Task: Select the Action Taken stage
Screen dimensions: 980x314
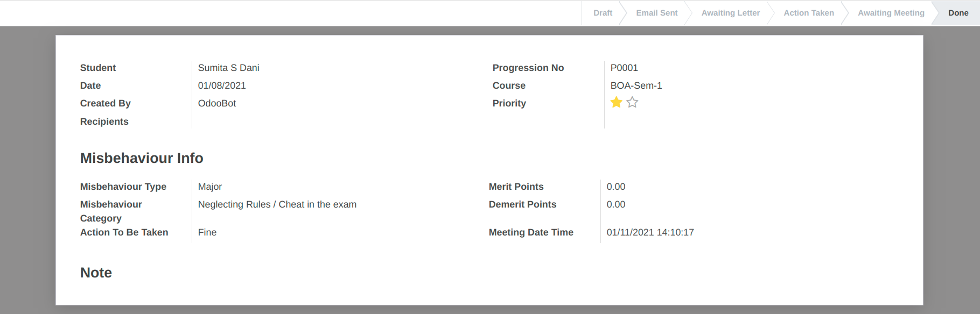Action: 808,13
